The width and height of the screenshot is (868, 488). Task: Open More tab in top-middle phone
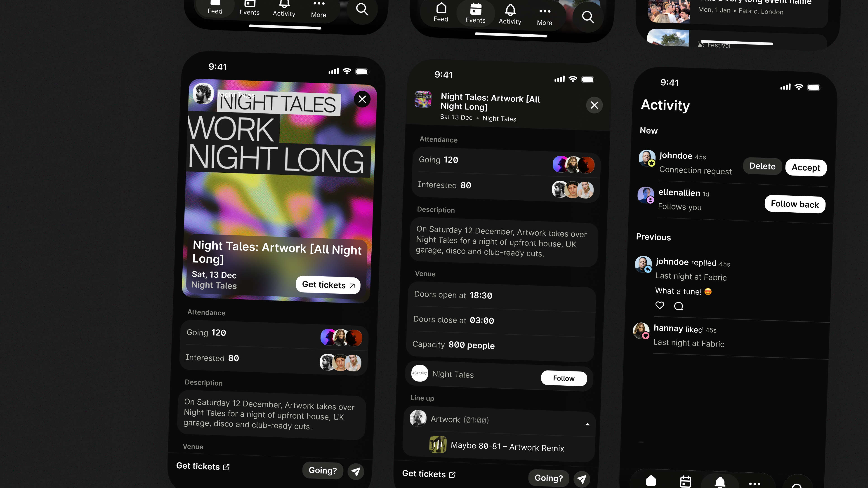pyautogui.click(x=545, y=17)
